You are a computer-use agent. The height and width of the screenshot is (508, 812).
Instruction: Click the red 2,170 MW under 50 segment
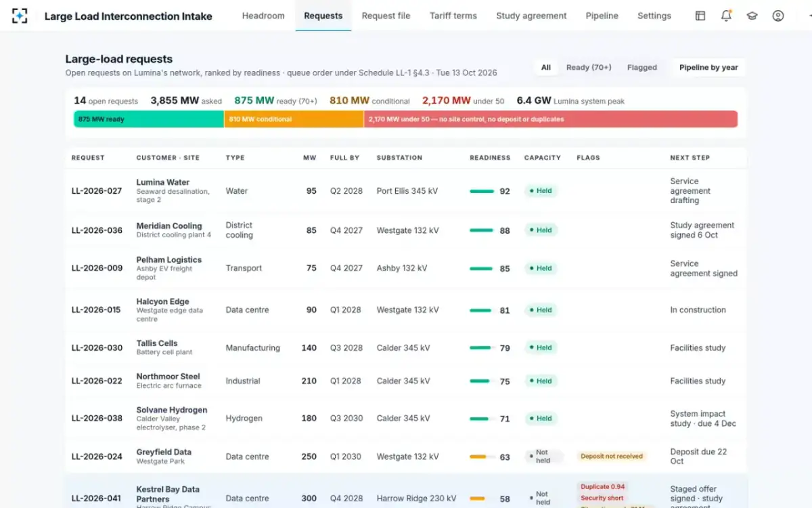tap(551, 119)
